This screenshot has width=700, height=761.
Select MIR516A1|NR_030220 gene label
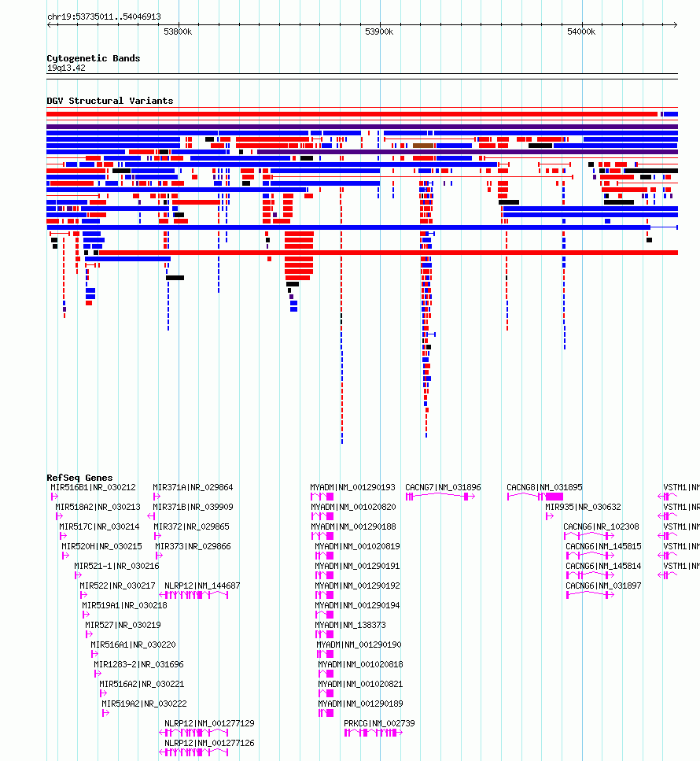134,645
